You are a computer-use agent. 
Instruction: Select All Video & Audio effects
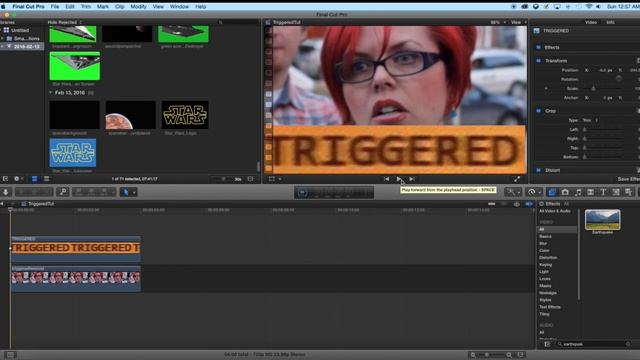point(555,211)
